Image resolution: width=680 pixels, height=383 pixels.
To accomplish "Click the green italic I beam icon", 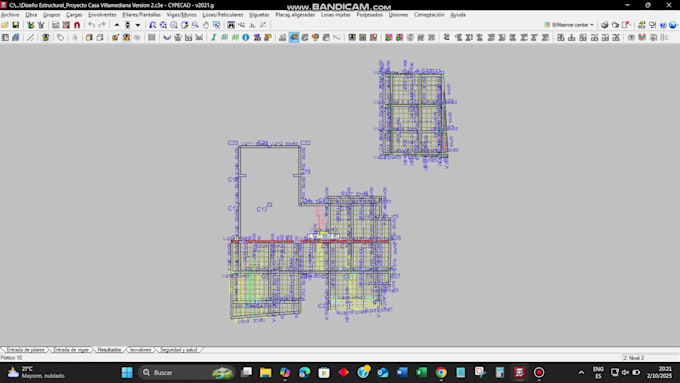I will pos(213,38).
